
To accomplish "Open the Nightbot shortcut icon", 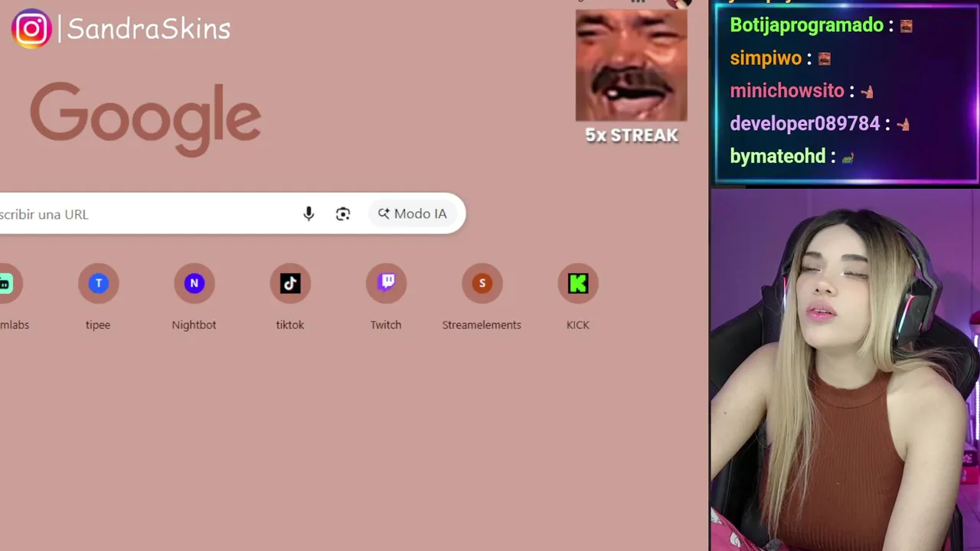I will coord(194,283).
